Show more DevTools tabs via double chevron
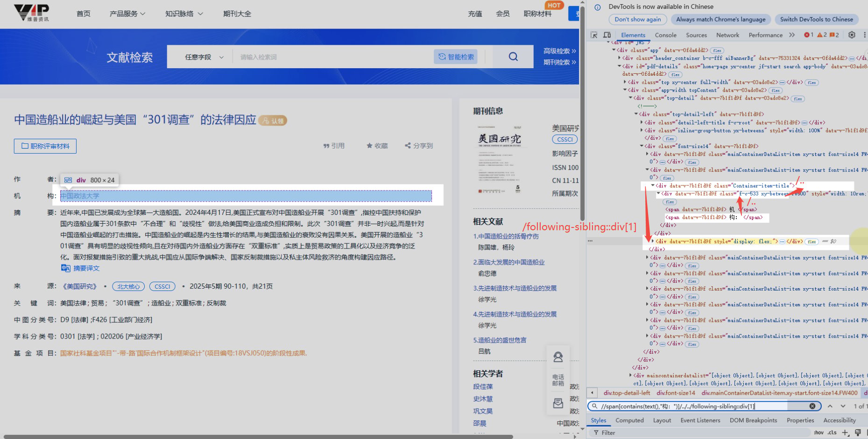 click(792, 35)
